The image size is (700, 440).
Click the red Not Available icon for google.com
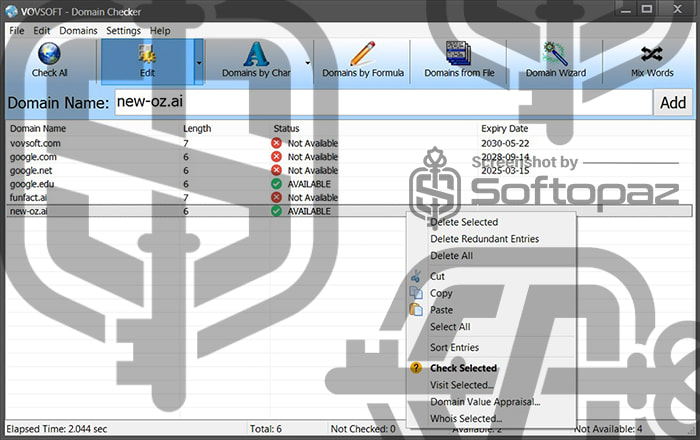276,157
